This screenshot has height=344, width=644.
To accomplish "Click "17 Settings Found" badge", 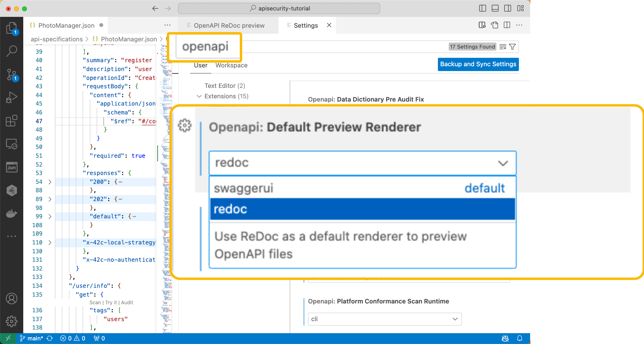I will point(472,47).
